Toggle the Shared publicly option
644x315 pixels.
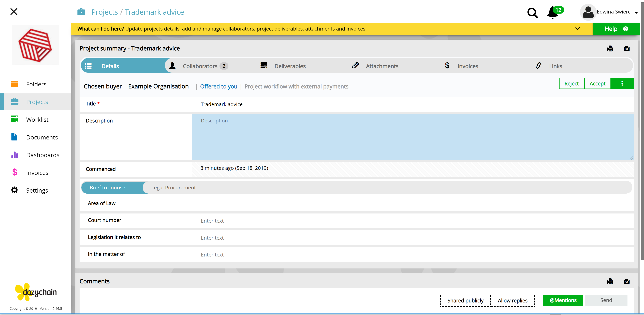(x=465, y=300)
